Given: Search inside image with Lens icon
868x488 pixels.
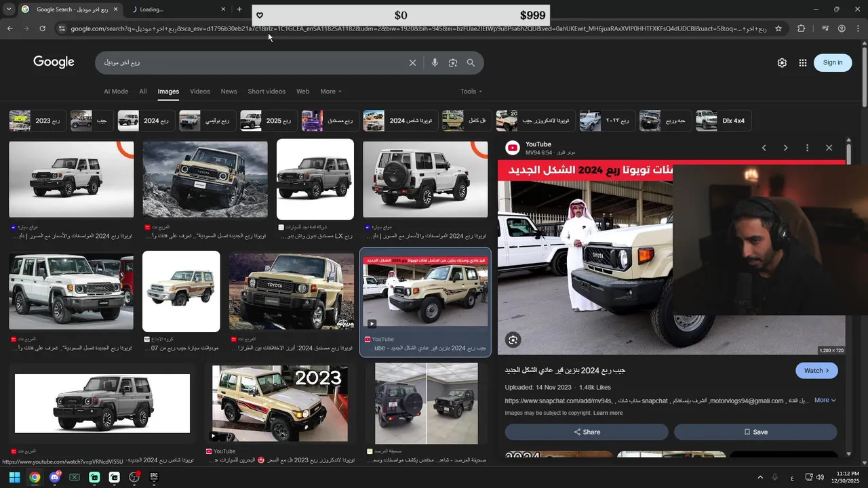Looking at the screenshot, I should pyautogui.click(x=513, y=340).
